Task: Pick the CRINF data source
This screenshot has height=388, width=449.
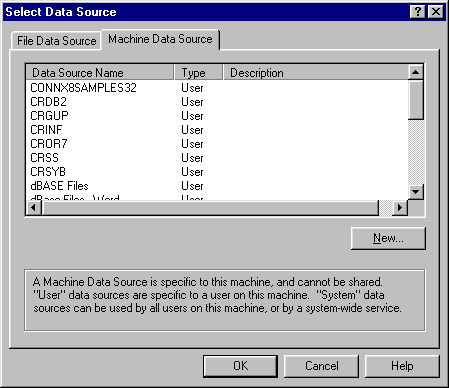Action: coord(46,130)
